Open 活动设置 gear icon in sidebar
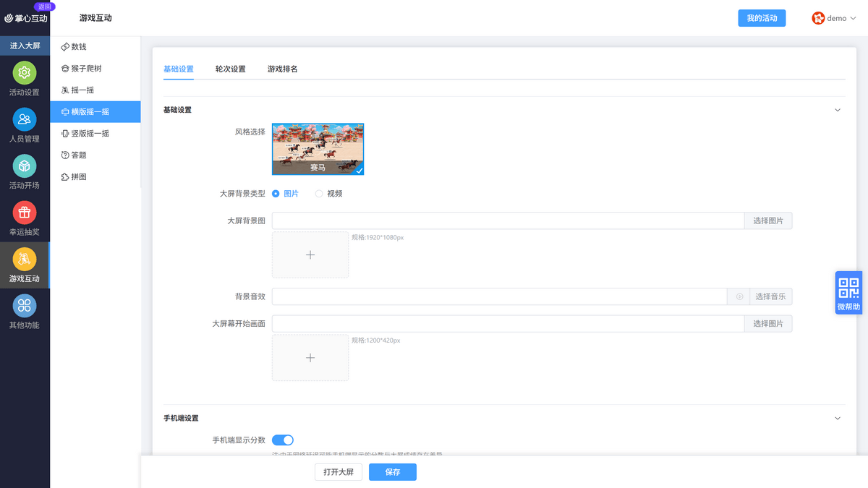This screenshot has width=868, height=488. coord(25,73)
